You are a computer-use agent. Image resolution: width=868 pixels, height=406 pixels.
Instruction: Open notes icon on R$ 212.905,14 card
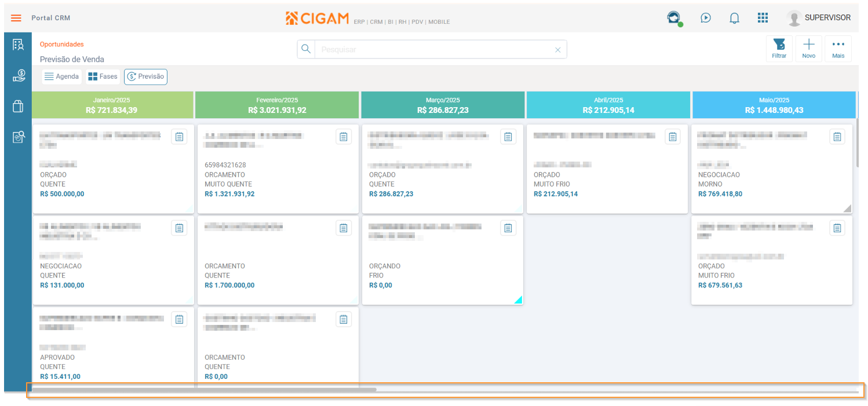[673, 137]
